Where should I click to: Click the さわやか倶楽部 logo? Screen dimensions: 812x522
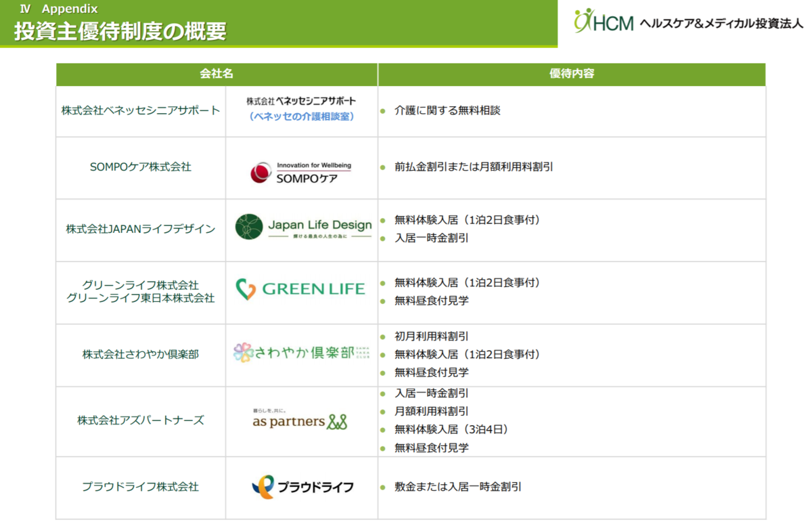click(x=302, y=353)
